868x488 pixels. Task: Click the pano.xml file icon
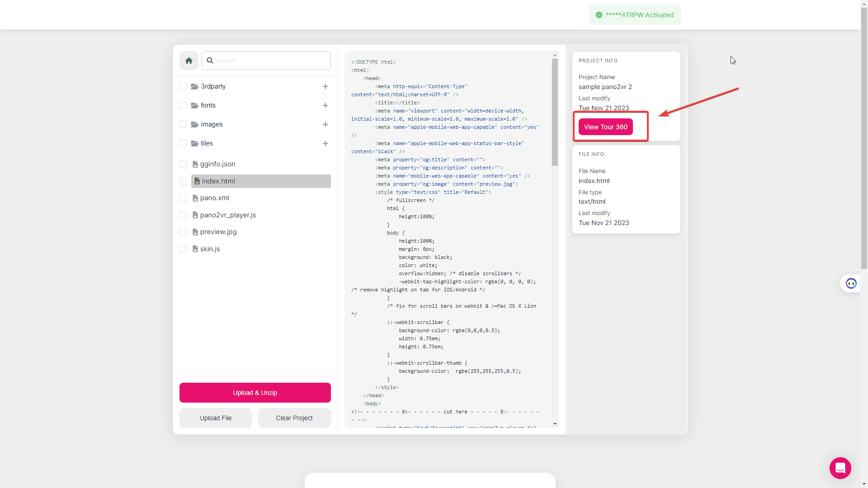coord(195,198)
